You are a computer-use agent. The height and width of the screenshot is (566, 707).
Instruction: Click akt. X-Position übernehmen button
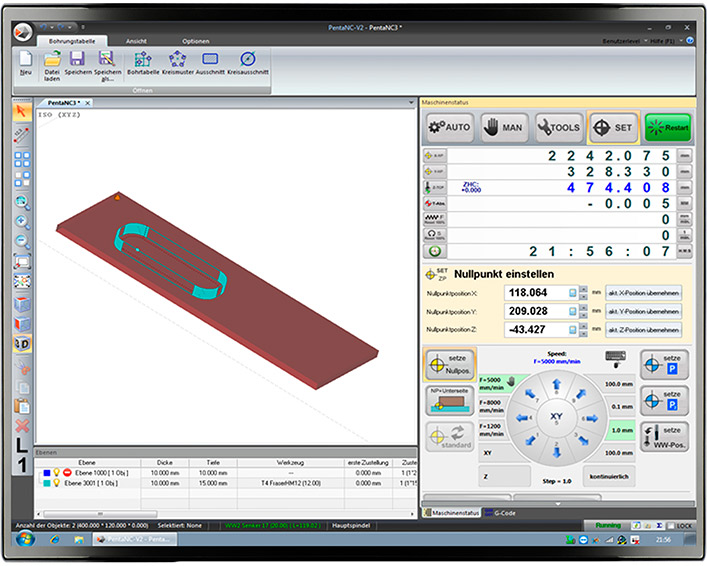pos(643,293)
